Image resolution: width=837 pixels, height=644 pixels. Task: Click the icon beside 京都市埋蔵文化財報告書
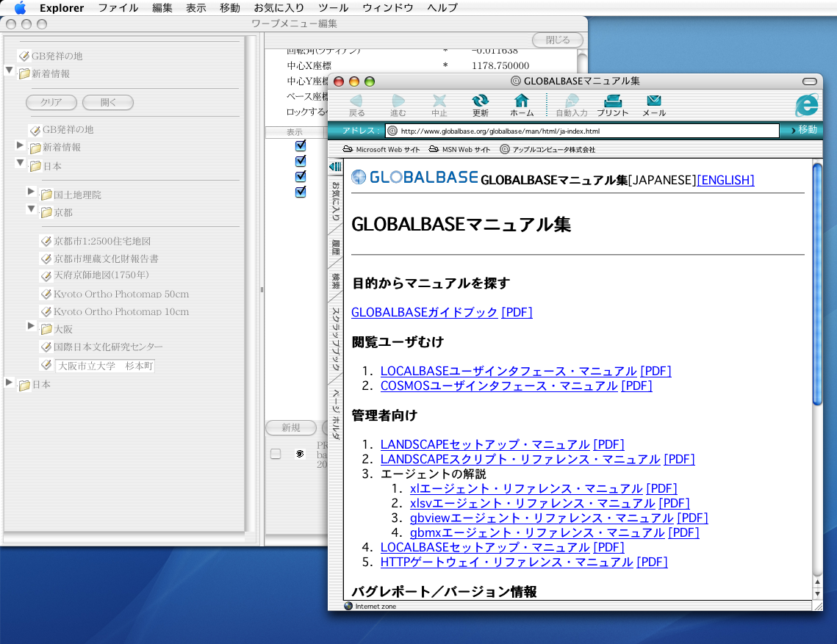coord(46,258)
